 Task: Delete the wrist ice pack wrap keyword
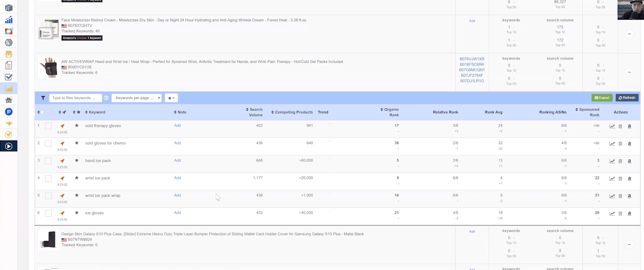(x=621, y=196)
